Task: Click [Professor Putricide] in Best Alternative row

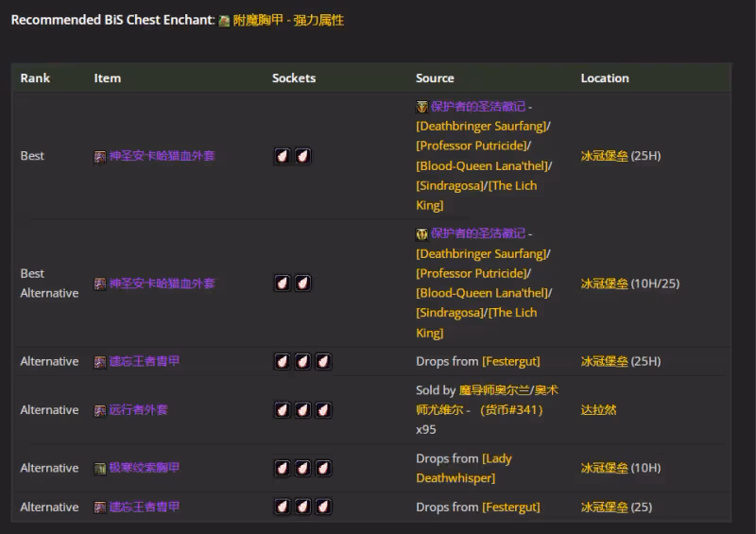Action: [472, 273]
